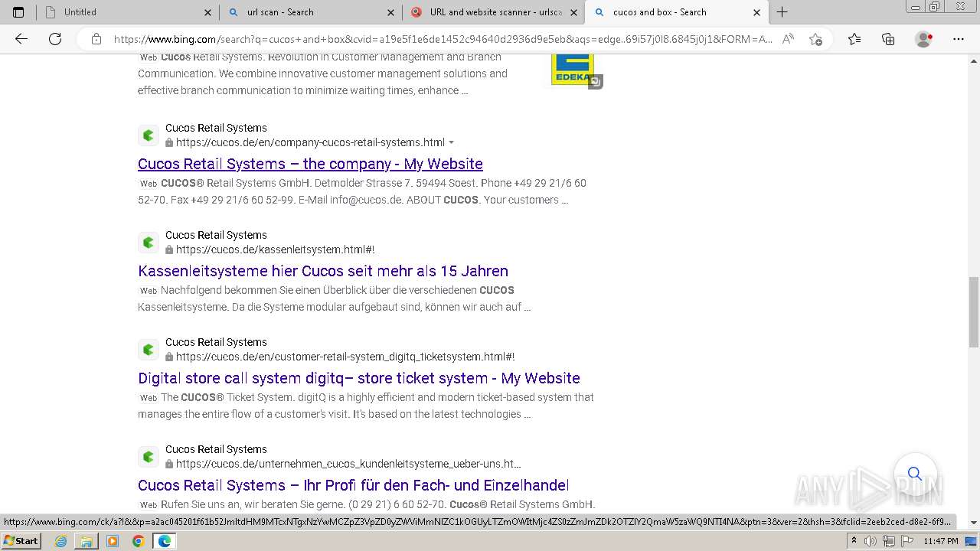The height and width of the screenshot is (551, 980).
Task: Open a new browser tab
Action: pos(782,12)
